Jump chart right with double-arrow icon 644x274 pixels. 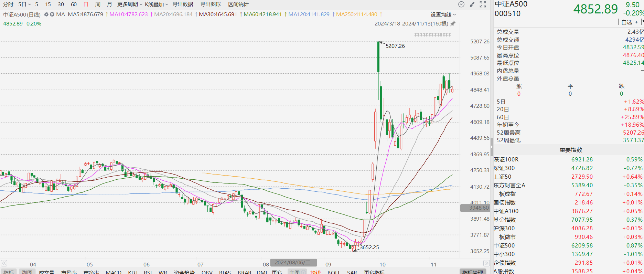[x=486, y=263]
